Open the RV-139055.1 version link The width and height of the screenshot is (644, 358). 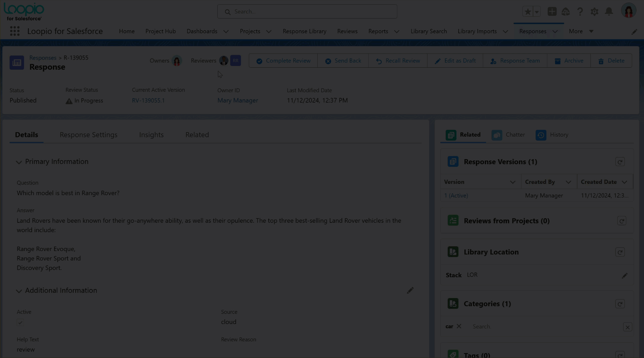[x=148, y=101]
